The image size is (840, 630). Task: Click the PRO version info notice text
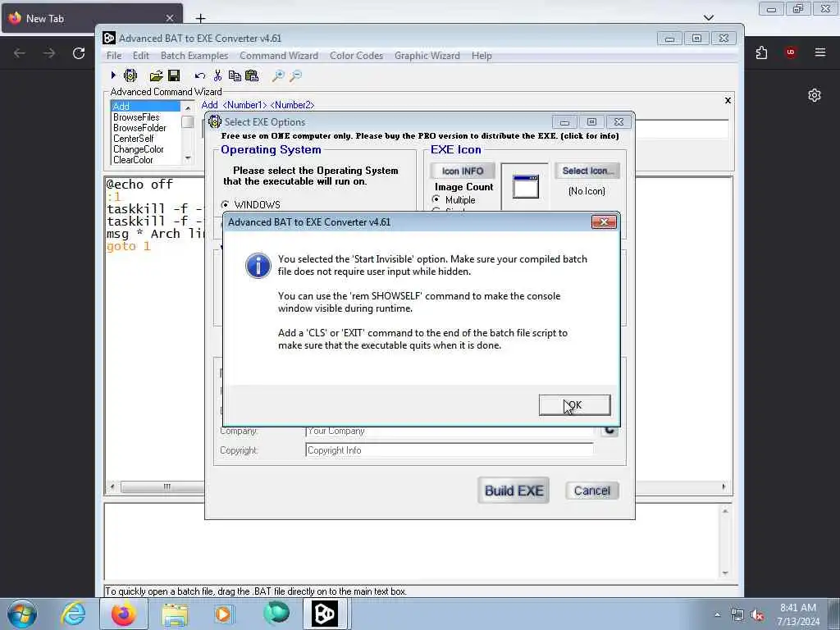(x=420, y=136)
